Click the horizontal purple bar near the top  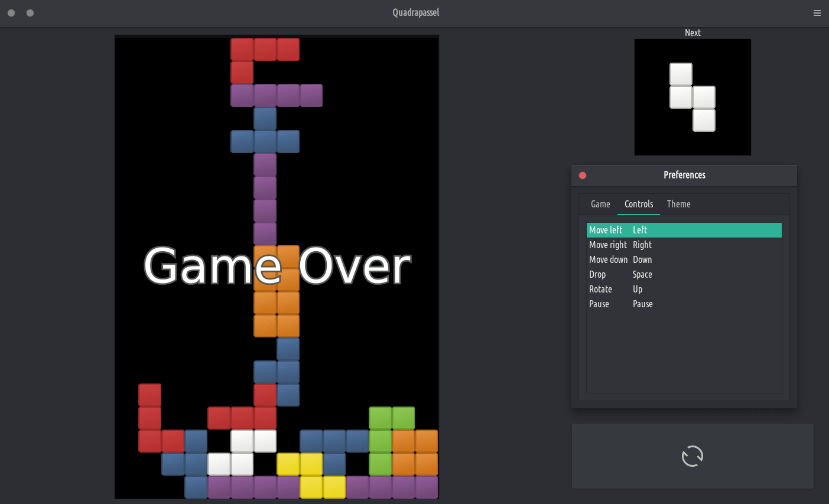click(277, 96)
